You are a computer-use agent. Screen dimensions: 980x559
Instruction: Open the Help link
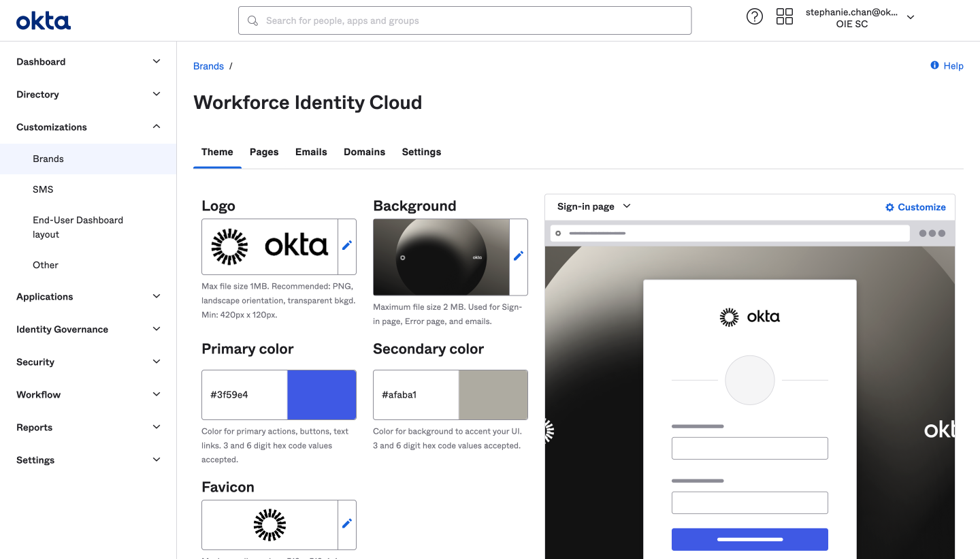point(953,66)
